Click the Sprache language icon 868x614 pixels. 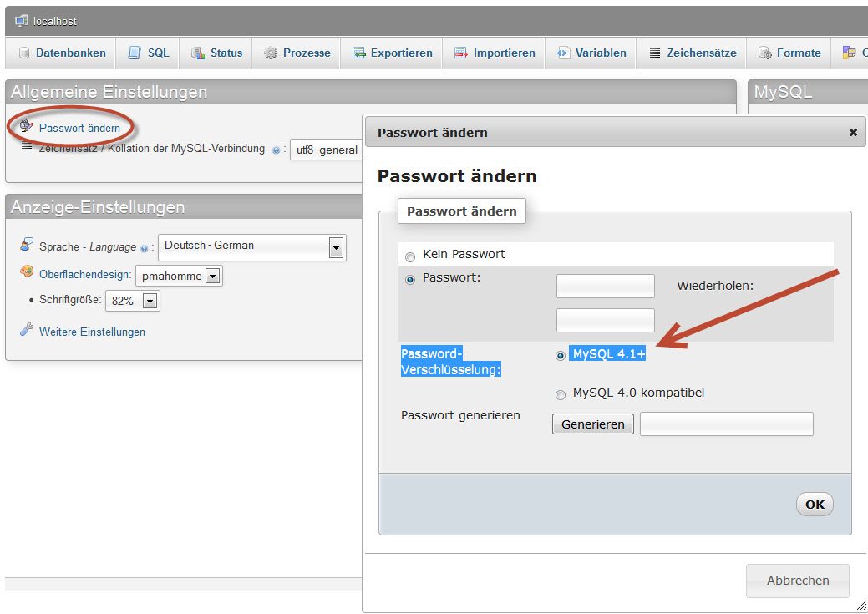[x=26, y=244]
